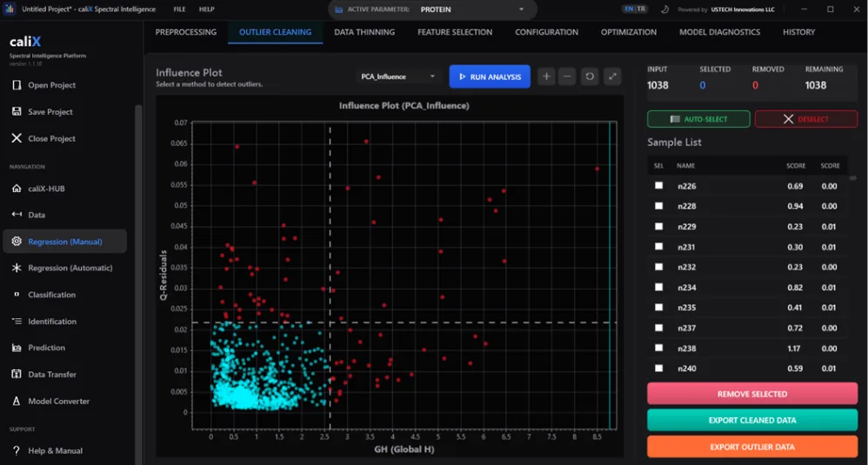Switch to the PREPROCESSING tab
868x465 pixels.
pyautogui.click(x=186, y=32)
